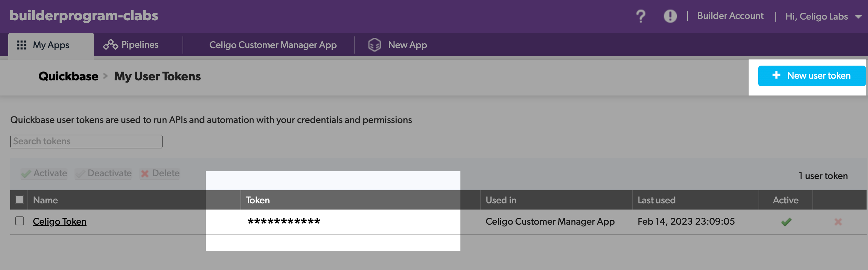Open the Builder Account link

pos(730,16)
